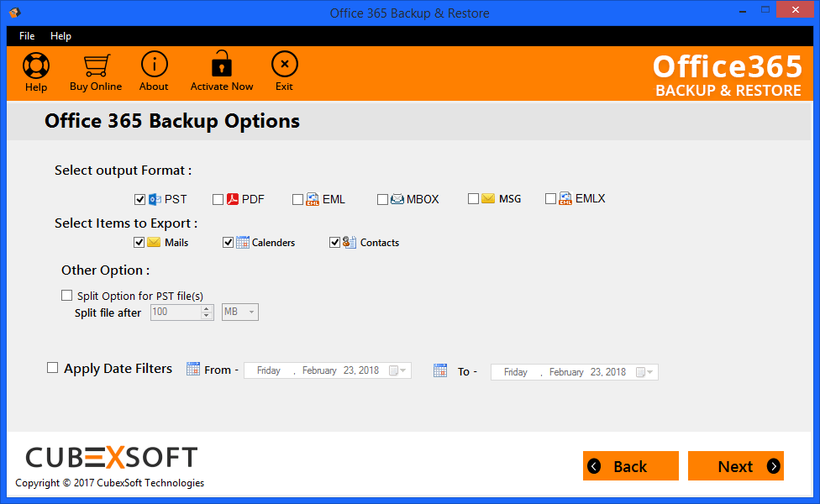Click the About info icon
The width and height of the screenshot is (820, 504).
pos(154,64)
